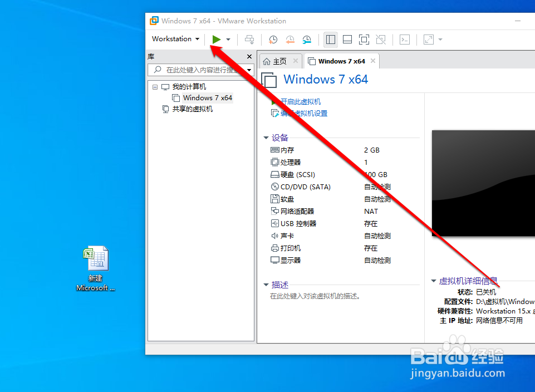The image size is (535, 392).
Task: Take a snapshot of this virtual machine
Action: coord(273,40)
